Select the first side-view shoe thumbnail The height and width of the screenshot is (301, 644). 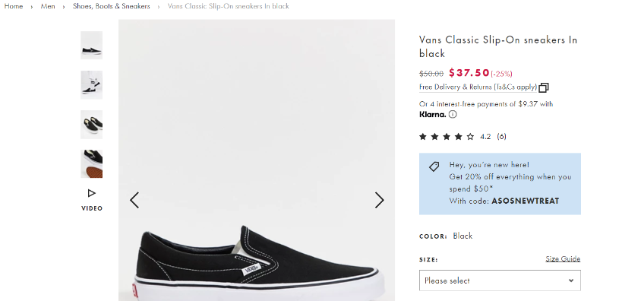click(x=91, y=46)
